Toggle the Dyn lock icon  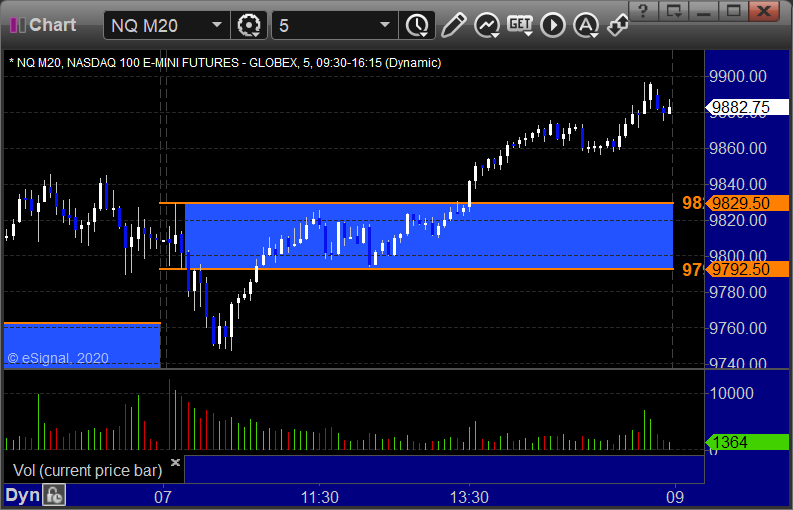tap(54, 495)
